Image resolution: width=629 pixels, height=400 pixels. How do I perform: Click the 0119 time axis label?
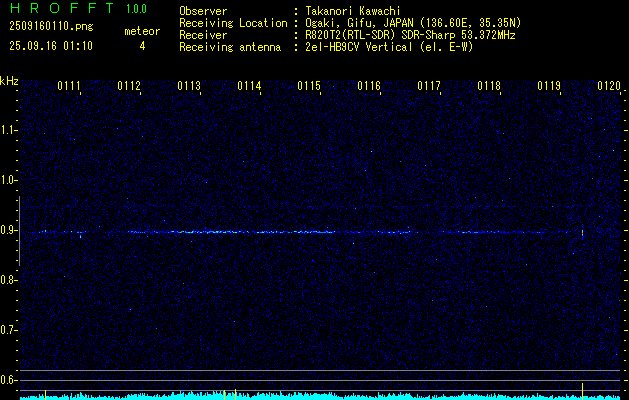(549, 86)
